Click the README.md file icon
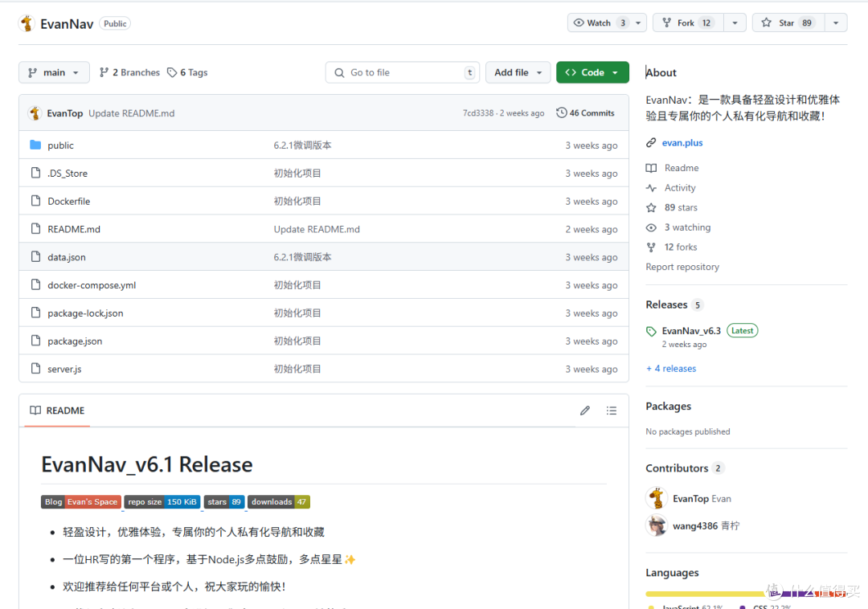Screen dimensions: 868x609 point(35,229)
